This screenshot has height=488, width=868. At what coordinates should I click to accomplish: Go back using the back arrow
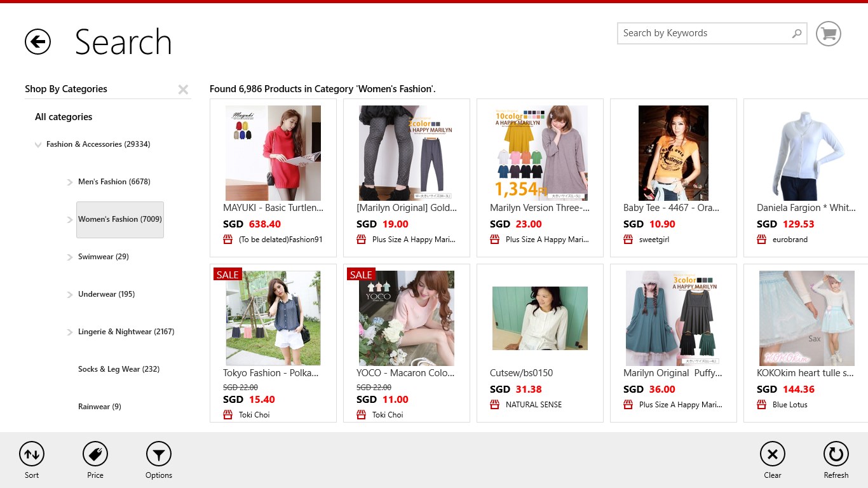pyautogui.click(x=37, y=41)
